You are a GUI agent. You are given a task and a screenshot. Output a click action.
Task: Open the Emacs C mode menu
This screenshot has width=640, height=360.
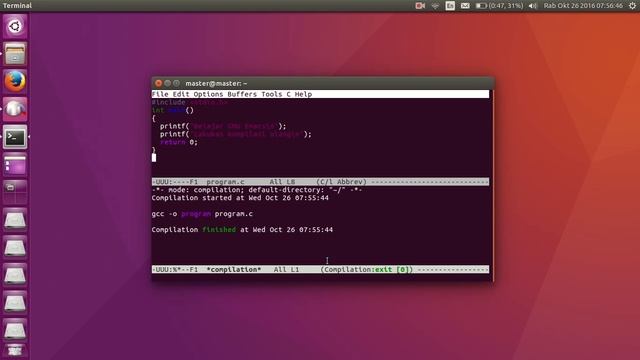(x=288, y=94)
